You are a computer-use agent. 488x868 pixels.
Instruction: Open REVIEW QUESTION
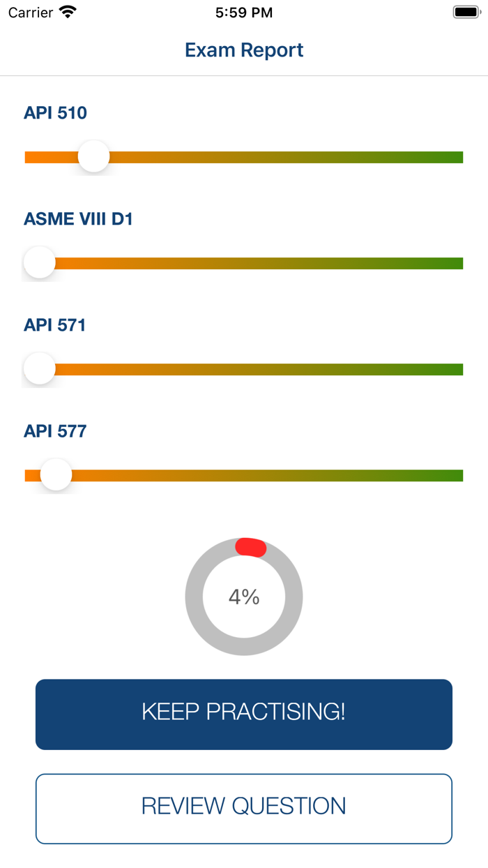tap(243, 807)
